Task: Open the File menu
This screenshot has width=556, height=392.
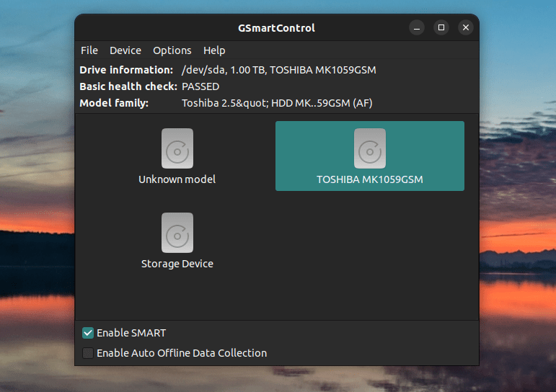Action: pos(89,50)
